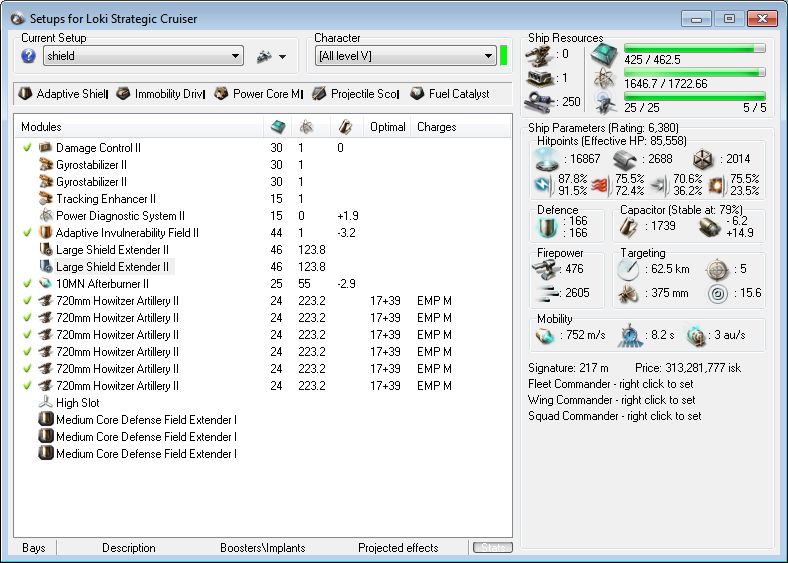
Task: Click Squad Commander right click to set
Action: click(x=615, y=416)
